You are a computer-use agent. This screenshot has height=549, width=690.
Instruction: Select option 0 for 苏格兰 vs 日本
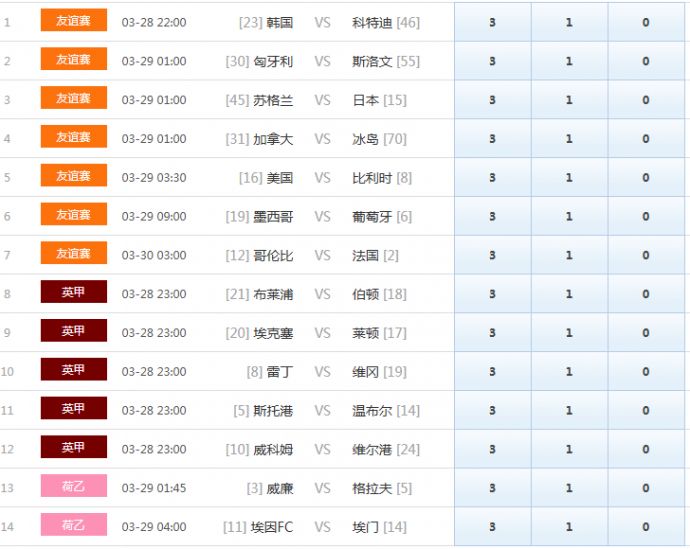pyautogui.click(x=646, y=100)
